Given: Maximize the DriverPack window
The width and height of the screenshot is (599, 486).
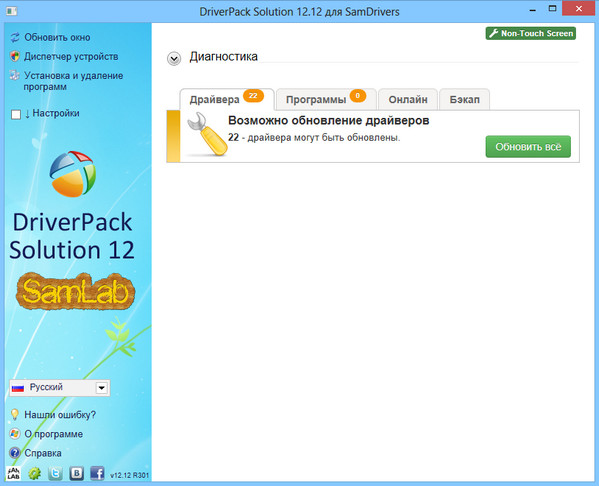Looking at the screenshot, I should (552, 9).
